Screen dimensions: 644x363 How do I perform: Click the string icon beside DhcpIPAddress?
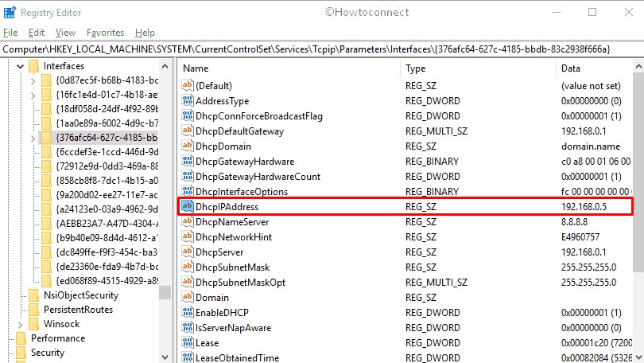click(x=188, y=207)
